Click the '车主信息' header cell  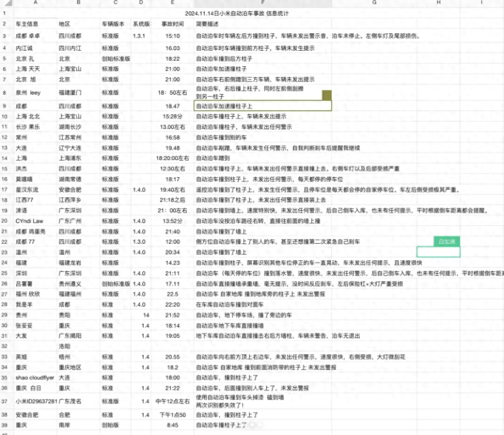[27, 24]
